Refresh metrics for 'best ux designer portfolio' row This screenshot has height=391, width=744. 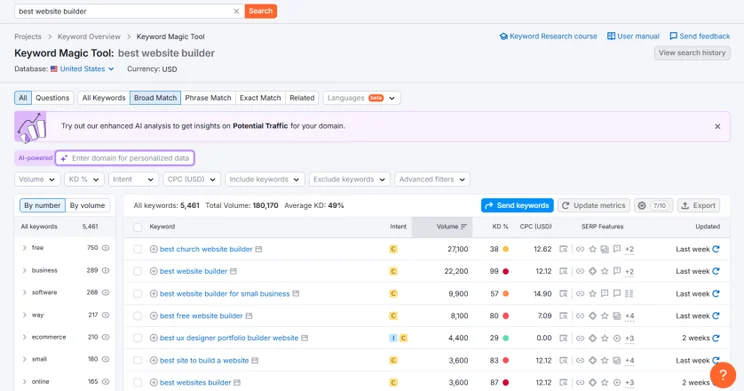click(716, 338)
